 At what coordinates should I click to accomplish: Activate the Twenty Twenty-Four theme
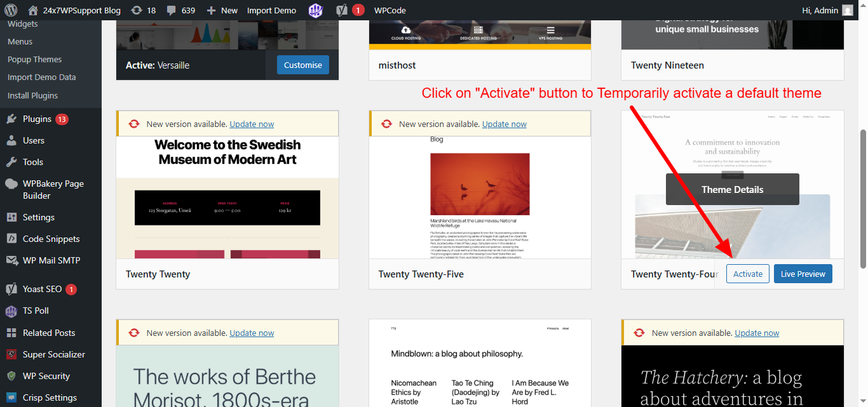point(748,274)
